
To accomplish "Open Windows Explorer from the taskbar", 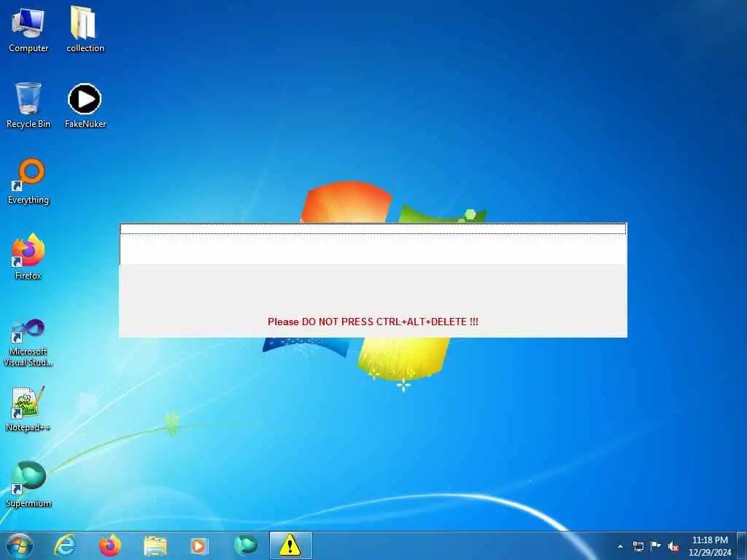I will (155, 546).
